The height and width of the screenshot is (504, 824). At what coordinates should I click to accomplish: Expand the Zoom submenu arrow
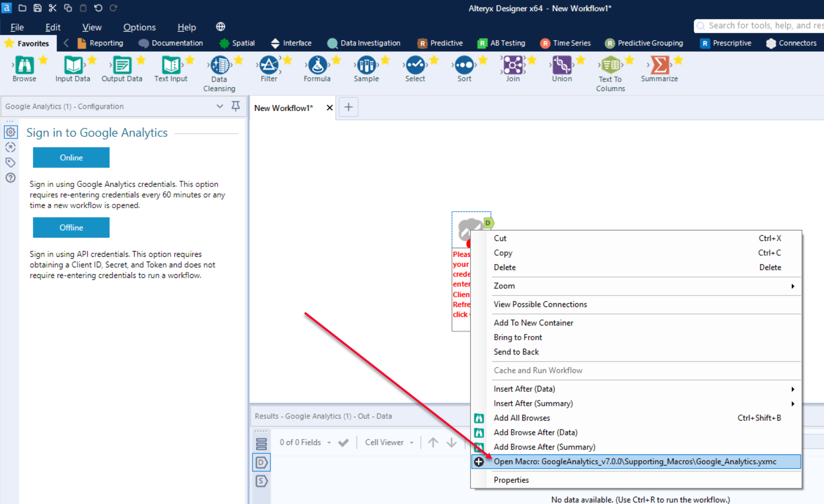(792, 286)
